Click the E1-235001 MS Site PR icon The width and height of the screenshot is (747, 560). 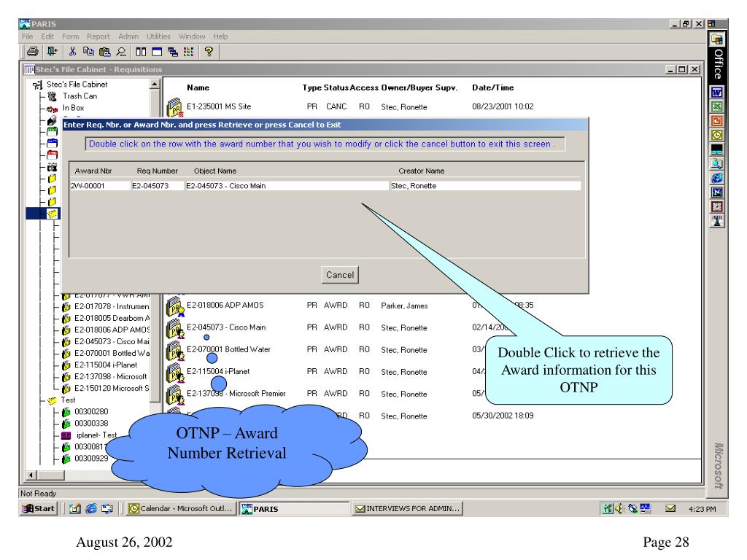click(x=175, y=106)
